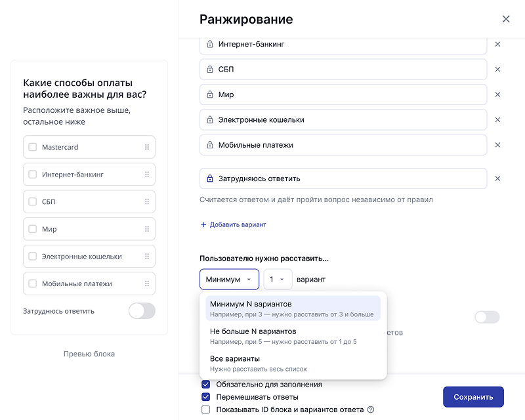Click the Сохранить button
The image size is (525, 420).
tap(473, 397)
